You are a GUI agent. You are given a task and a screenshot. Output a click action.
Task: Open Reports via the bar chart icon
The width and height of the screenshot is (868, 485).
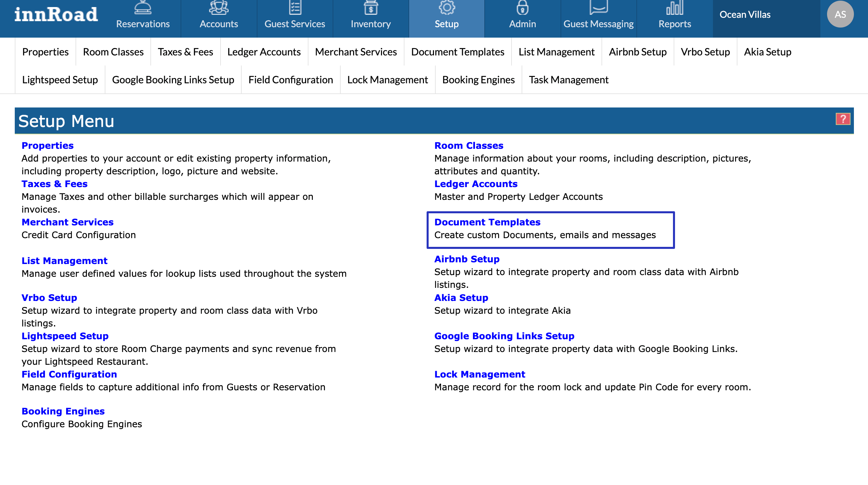pyautogui.click(x=675, y=7)
